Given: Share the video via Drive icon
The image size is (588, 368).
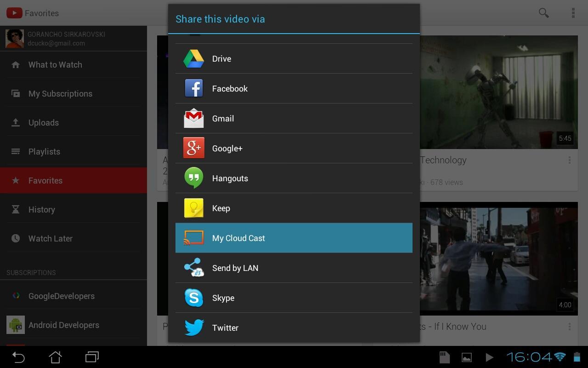Looking at the screenshot, I should [193, 58].
